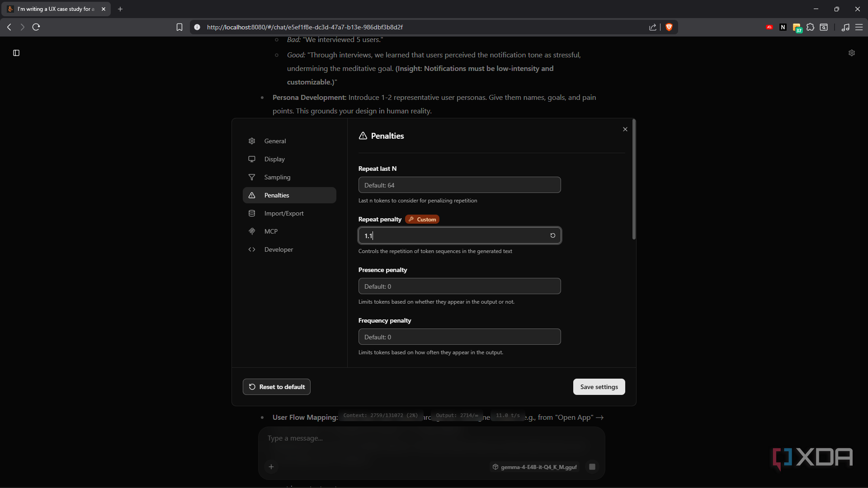The image size is (868, 488).
Task: Switch to Display settings
Action: coord(289,159)
